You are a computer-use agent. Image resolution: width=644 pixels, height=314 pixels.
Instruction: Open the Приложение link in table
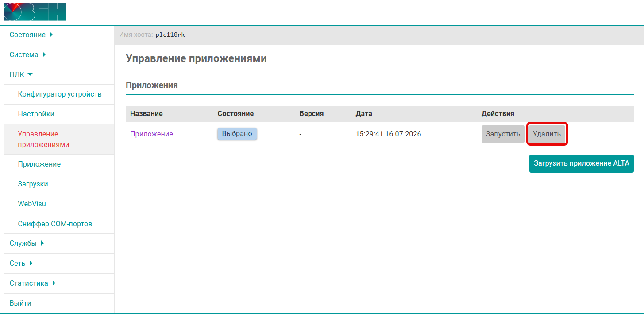(151, 134)
